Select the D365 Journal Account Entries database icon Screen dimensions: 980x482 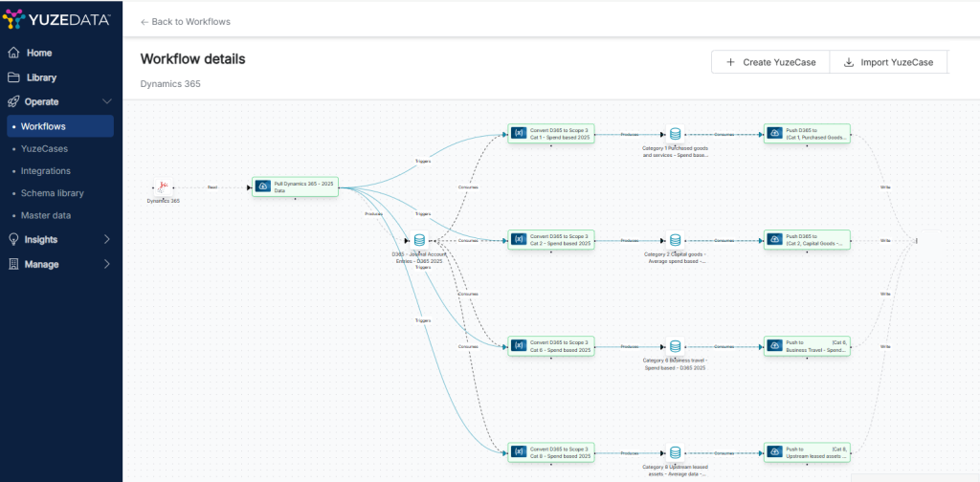[419, 240]
